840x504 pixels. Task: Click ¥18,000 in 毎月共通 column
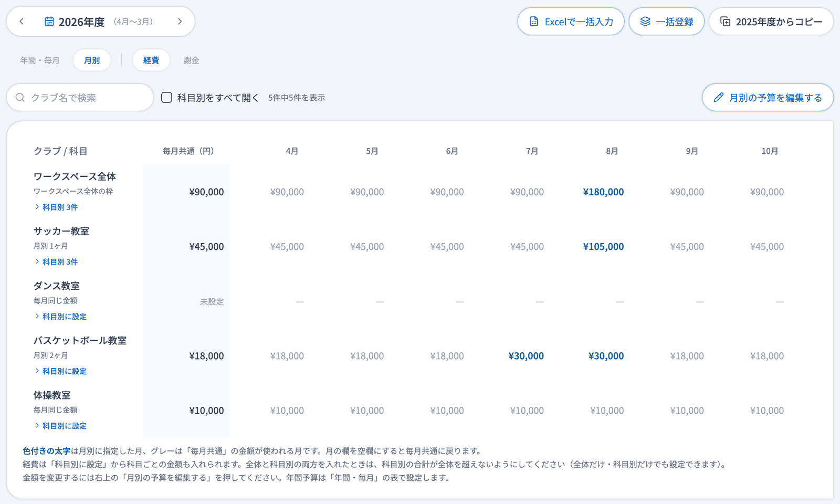[206, 356]
